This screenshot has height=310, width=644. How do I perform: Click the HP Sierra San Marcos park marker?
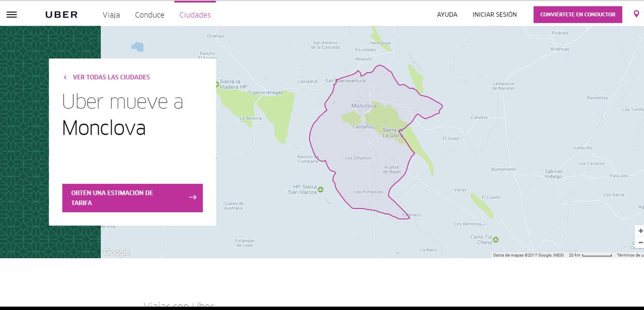[320, 189]
